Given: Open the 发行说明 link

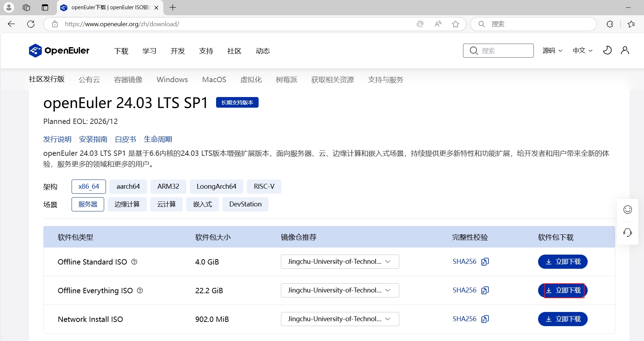Looking at the screenshot, I should (x=57, y=139).
